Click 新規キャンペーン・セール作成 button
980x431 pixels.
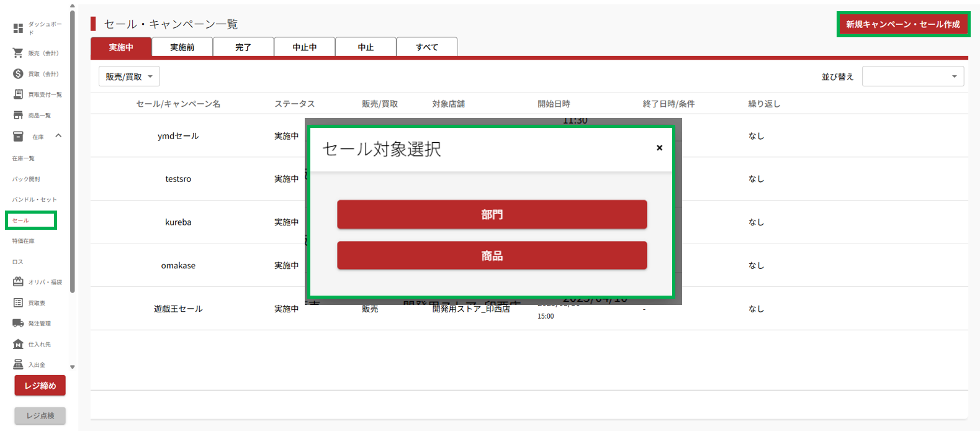point(902,24)
